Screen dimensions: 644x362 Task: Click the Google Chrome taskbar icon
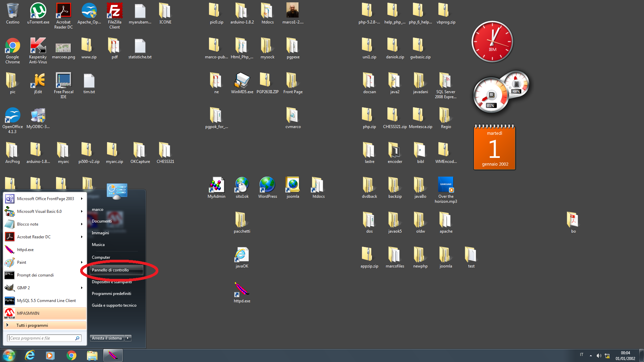(x=71, y=355)
